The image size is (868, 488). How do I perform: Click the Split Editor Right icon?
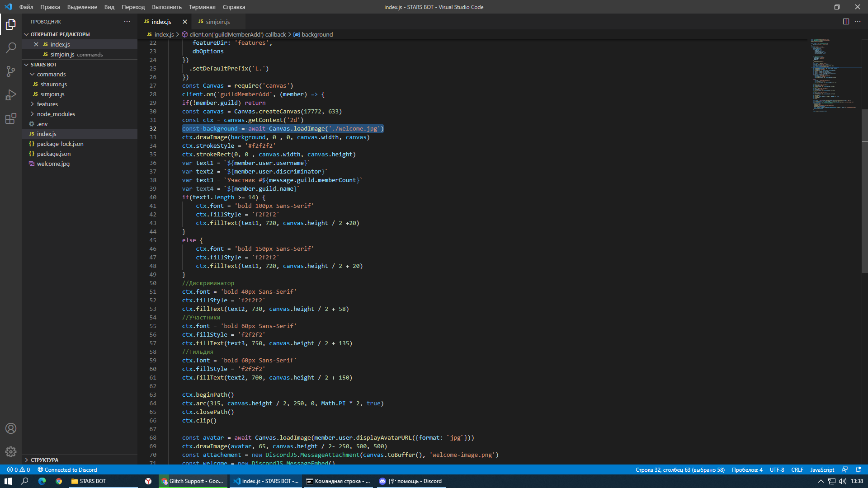pos(846,22)
